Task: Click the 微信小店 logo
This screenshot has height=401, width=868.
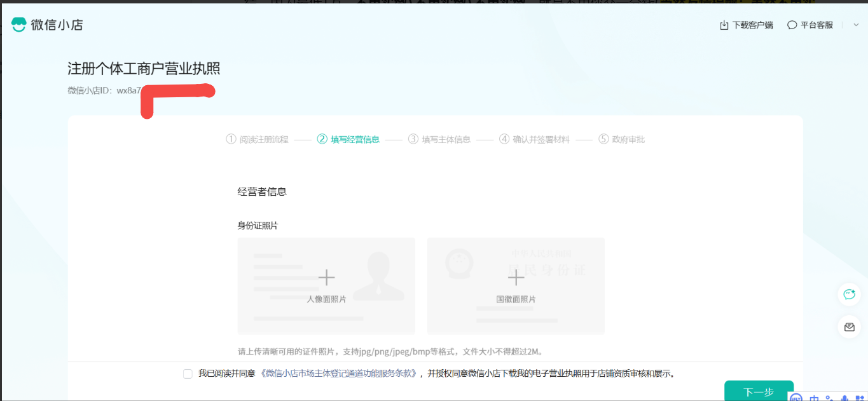Action: pyautogui.click(x=46, y=25)
